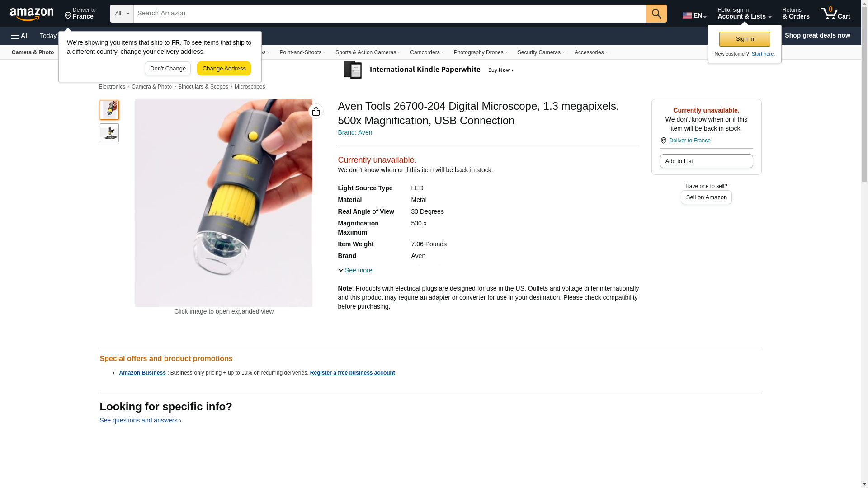Open the shopping cart icon
The width and height of the screenshot is (868, 488).
click(x=835, y=14)
